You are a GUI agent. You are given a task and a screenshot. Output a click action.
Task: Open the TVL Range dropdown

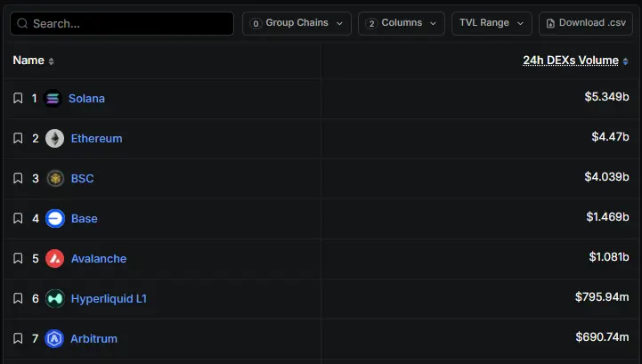pyautogui.click(x=492, y=23)
